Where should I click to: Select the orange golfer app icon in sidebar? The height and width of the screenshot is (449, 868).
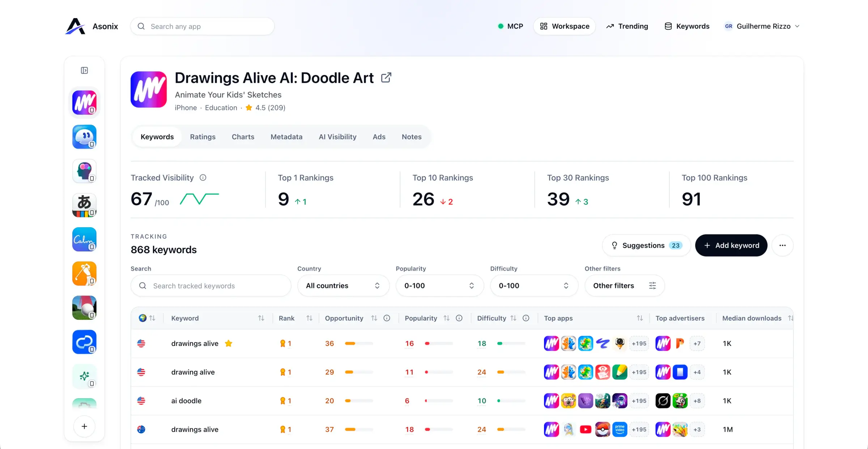pos(84,274)
